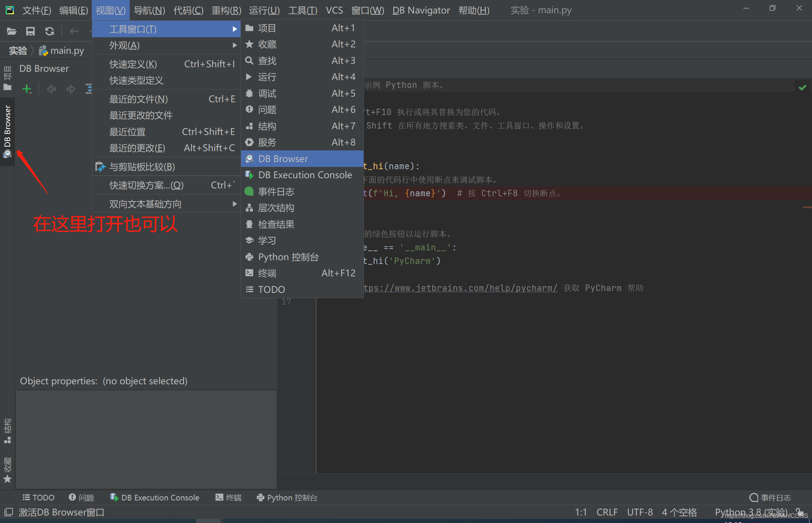Open Problems tab in bottom bar
812x523 pixels.
coord(81,497)
